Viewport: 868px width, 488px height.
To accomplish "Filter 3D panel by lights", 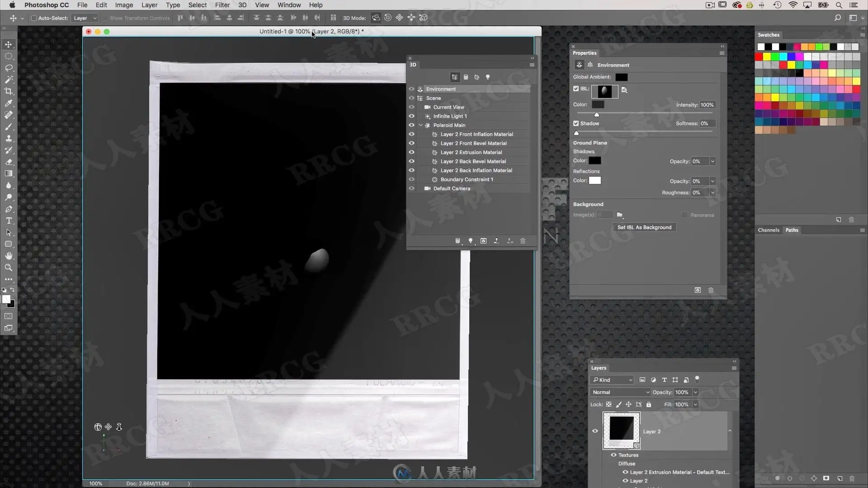I will click(x=488, y=77).
